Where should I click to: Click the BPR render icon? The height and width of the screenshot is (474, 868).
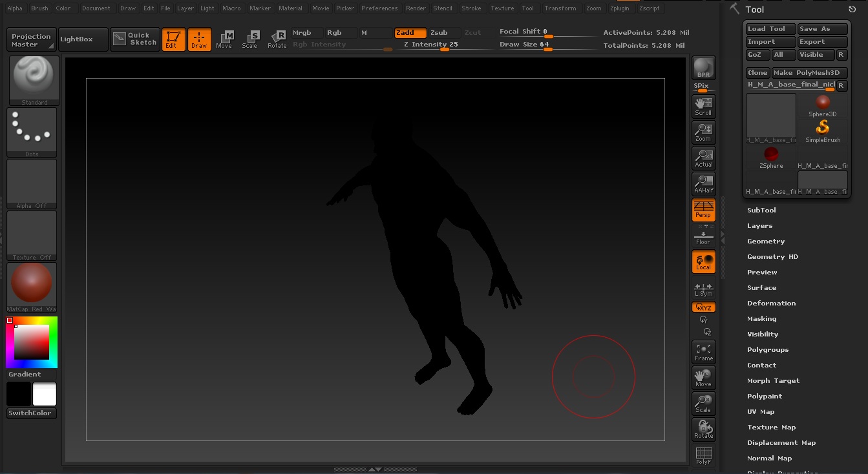(703, 68)
